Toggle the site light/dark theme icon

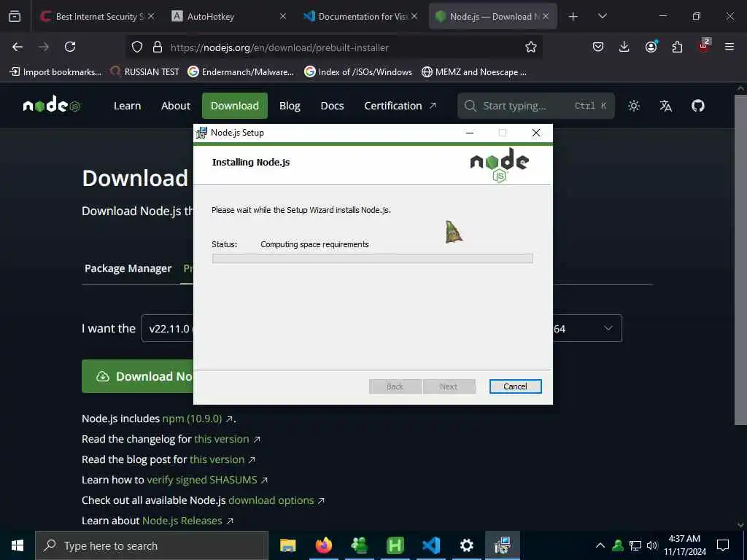click(x=634, y=106)
